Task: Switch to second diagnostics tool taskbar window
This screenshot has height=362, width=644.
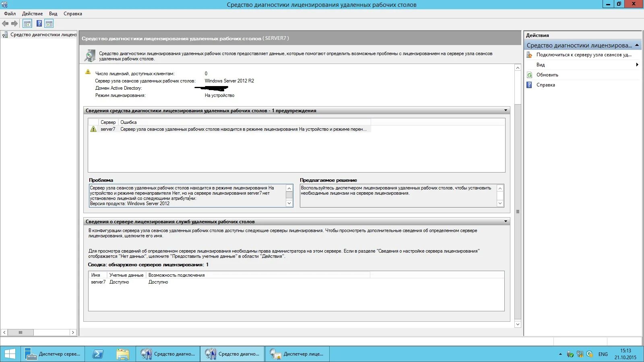Action: [232, 354]
